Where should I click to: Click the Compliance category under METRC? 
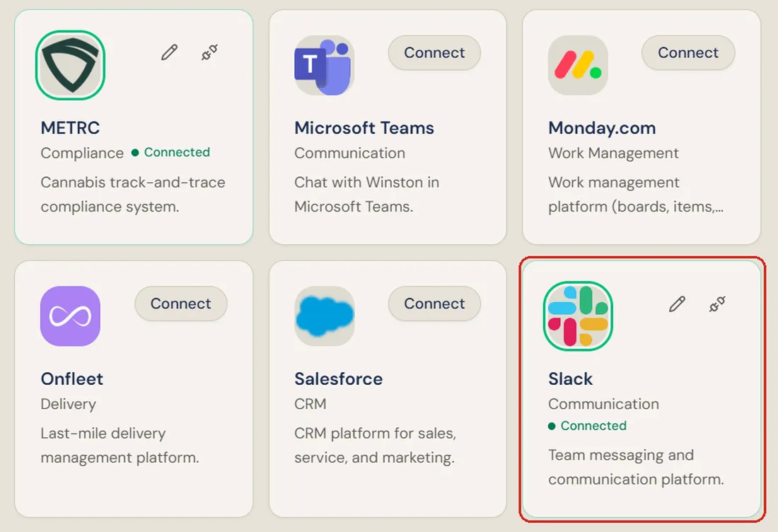[x=82, y=153]
